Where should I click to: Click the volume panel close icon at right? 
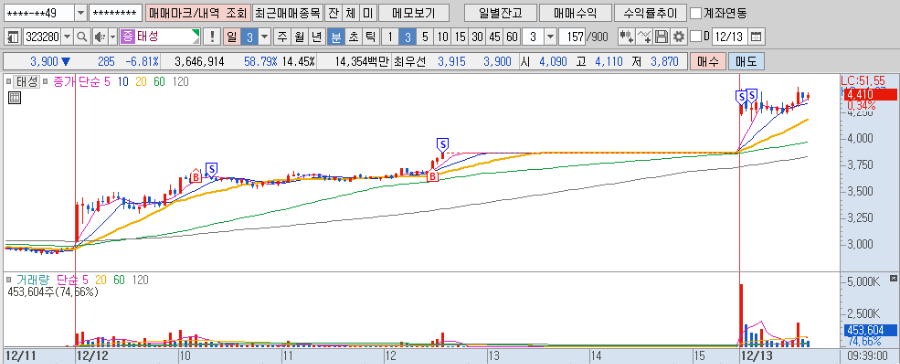point(893,278)
